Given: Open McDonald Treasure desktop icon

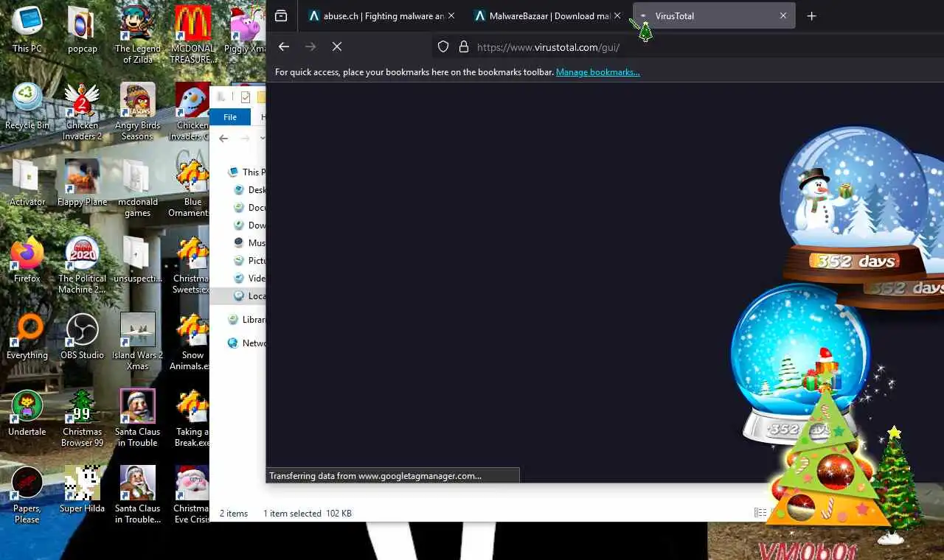Looking at the screenshot, I should coord(192,35).
